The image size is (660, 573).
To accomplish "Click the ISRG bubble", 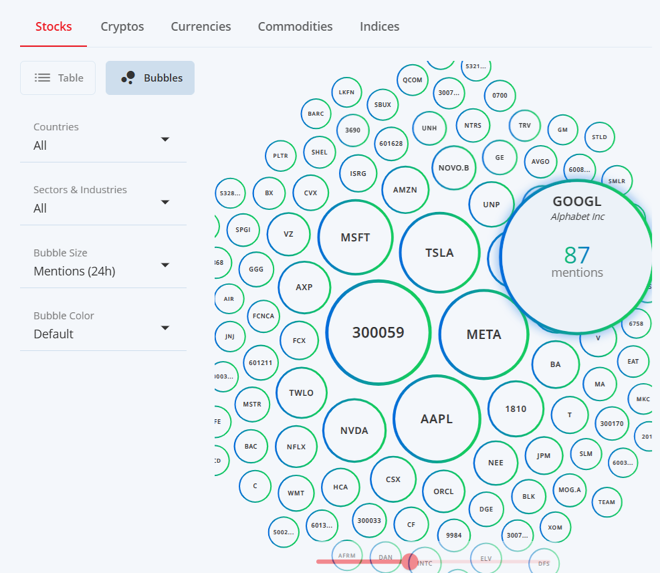I will pos(358,173).
